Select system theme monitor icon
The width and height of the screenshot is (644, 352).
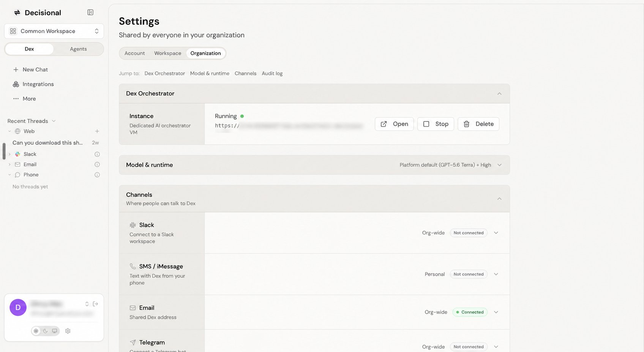55,331
